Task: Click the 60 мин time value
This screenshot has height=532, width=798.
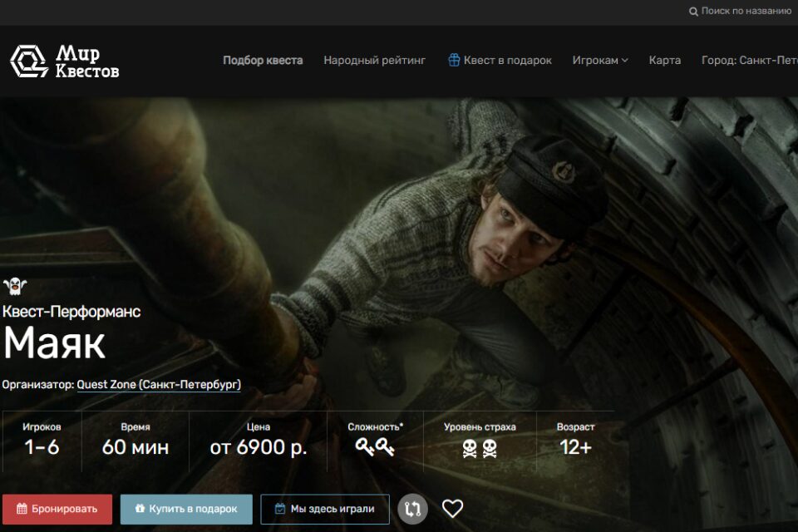Action: (x=135, y=447)
